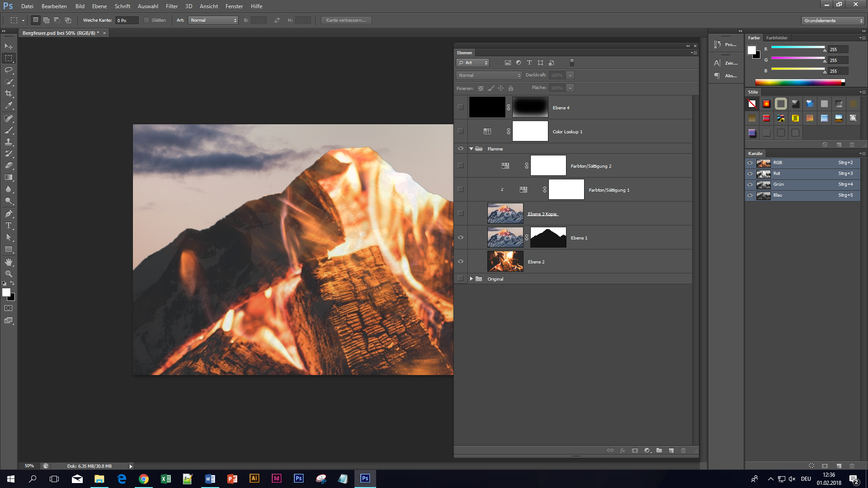
Task: Click the layer effects fx icon
Action: tap(623, 450)
